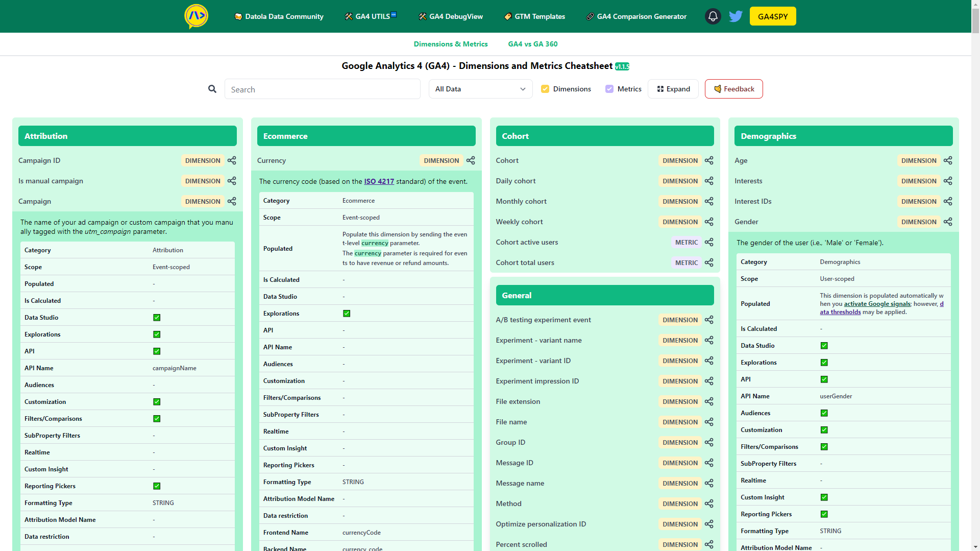Click the Expand button

coord(673,89)
